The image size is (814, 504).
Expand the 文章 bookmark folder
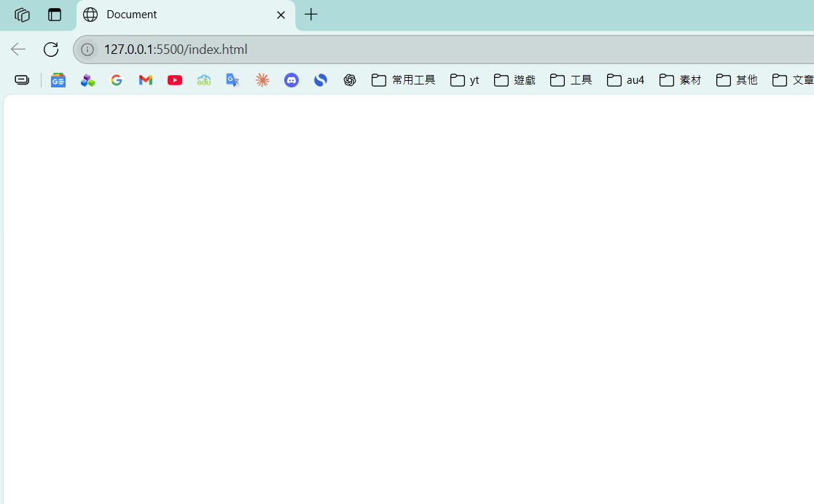click(x=793, y=80)
